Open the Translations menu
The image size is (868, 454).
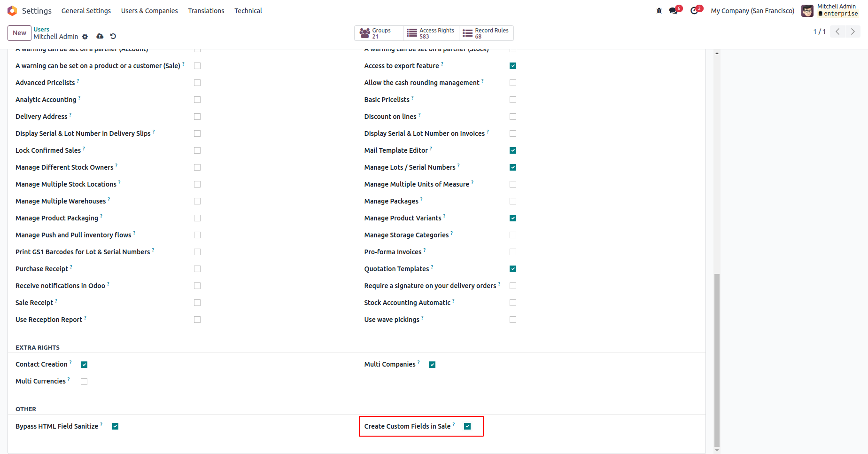click(206, 11)
